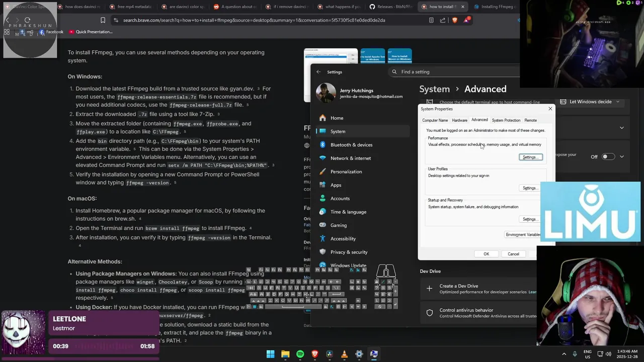The height and width of the screenshot is (362, 644).
Task: Click the Brave Rewards triangle icon
Action: [467, 20]
